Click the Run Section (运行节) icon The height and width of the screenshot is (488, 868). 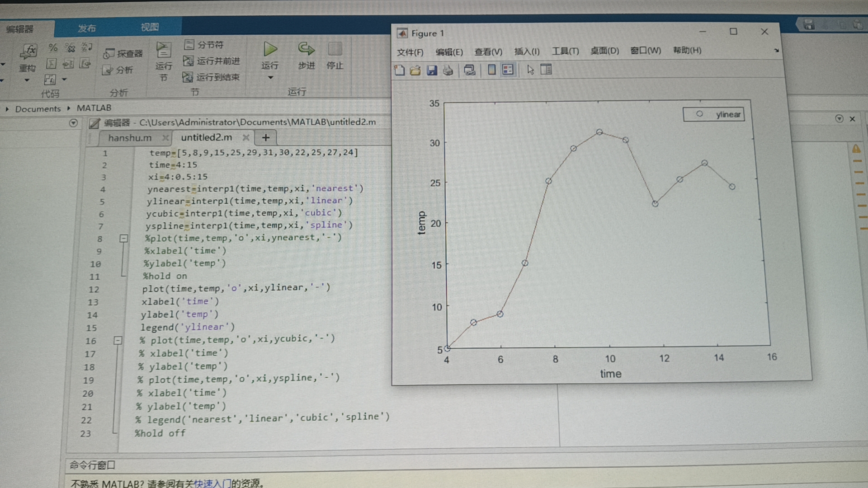[163, 51]
